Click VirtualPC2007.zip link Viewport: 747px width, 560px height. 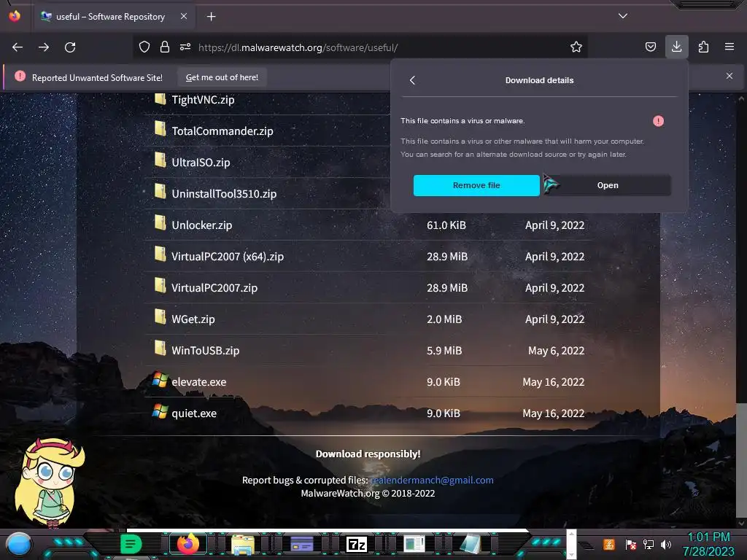214,288
